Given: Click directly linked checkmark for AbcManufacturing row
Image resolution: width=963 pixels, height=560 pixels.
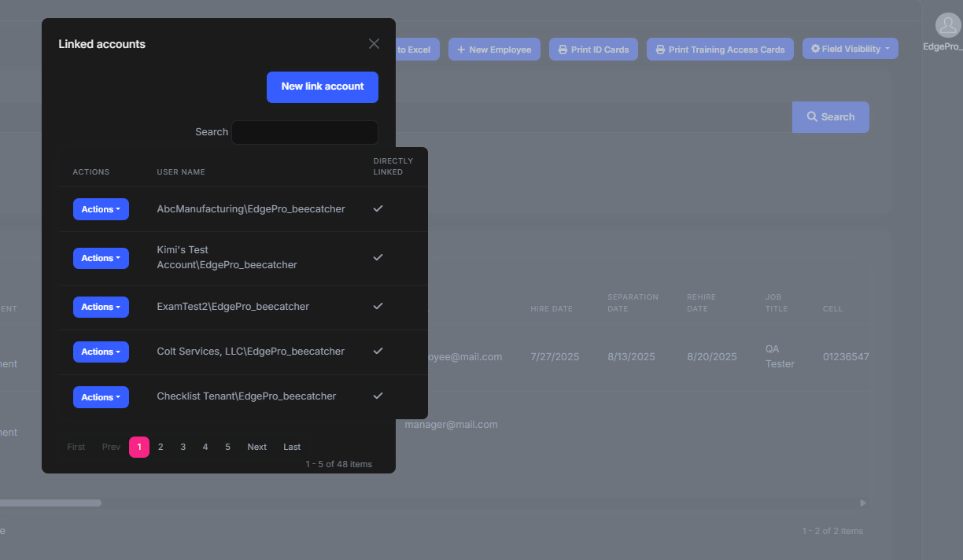Looking at the screenshot, I should [x=378, y=208].
